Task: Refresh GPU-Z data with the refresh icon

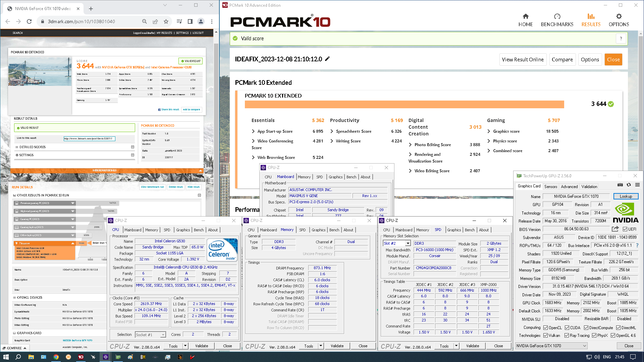Action: coord(629,185)
